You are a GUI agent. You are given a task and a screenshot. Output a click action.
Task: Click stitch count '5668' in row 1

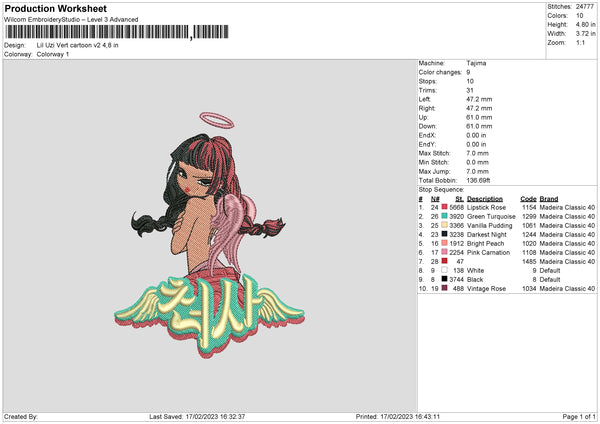point(457,207)
